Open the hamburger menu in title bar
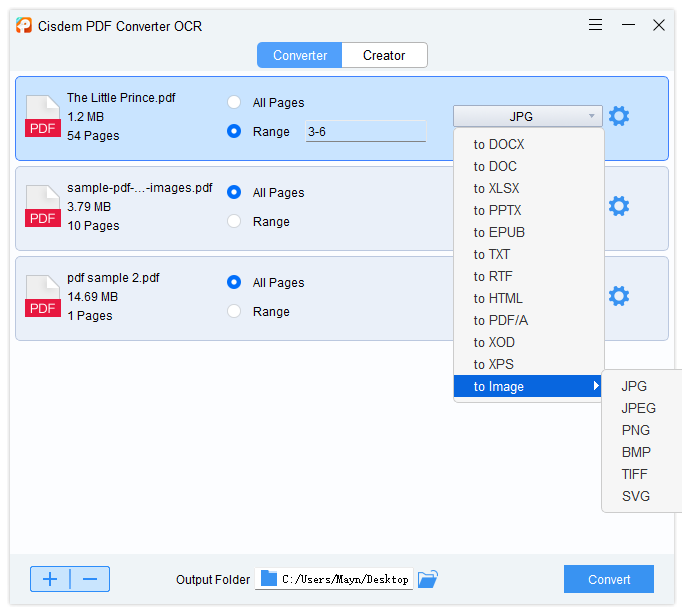The width and height of the screenshot is (682, 613). (x=595, y=25)
